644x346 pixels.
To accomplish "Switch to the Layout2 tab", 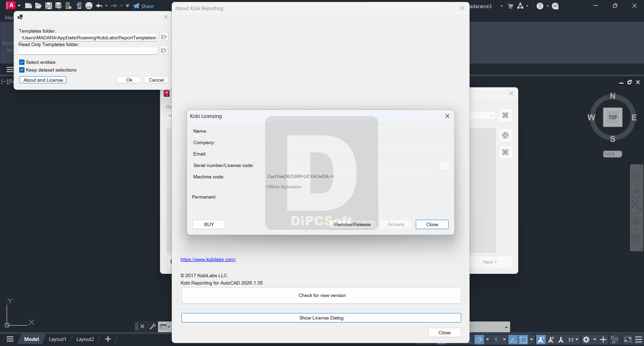I will [x=85, y=339].
